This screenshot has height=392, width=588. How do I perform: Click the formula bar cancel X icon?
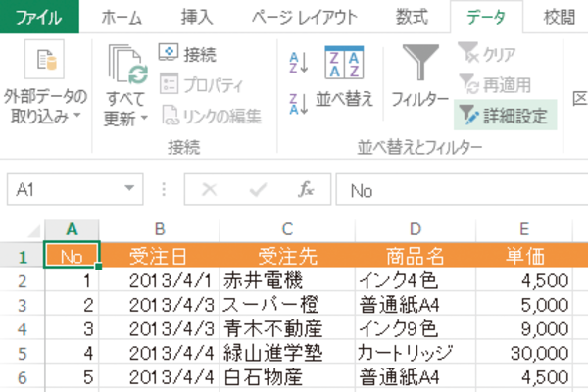210,190
